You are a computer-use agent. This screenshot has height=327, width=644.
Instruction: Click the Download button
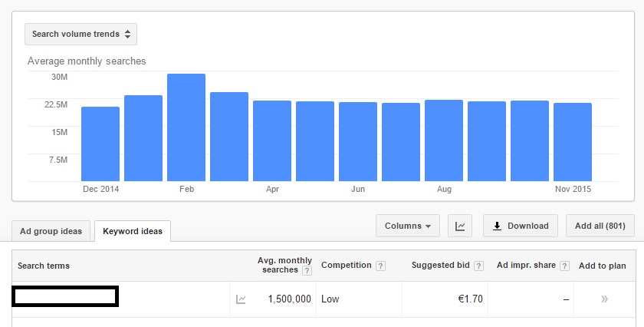[x=521, y=226]
